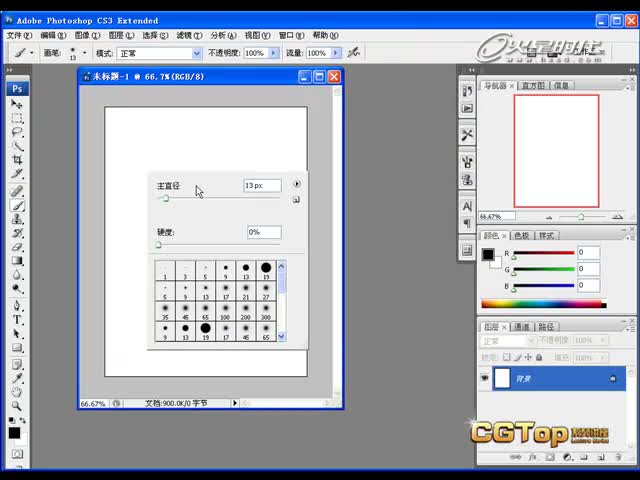This screenshot has height=480, width=640.
Task: Open the brush preset picker arrow
Action: tap(84, 53)
